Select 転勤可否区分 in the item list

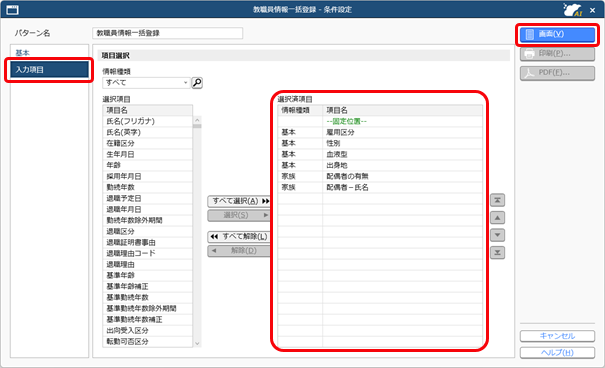pos(147,341)
